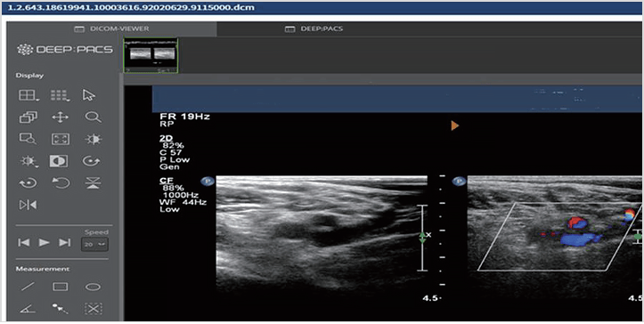Click the '1000Hz' value

[x=181, y=195]
